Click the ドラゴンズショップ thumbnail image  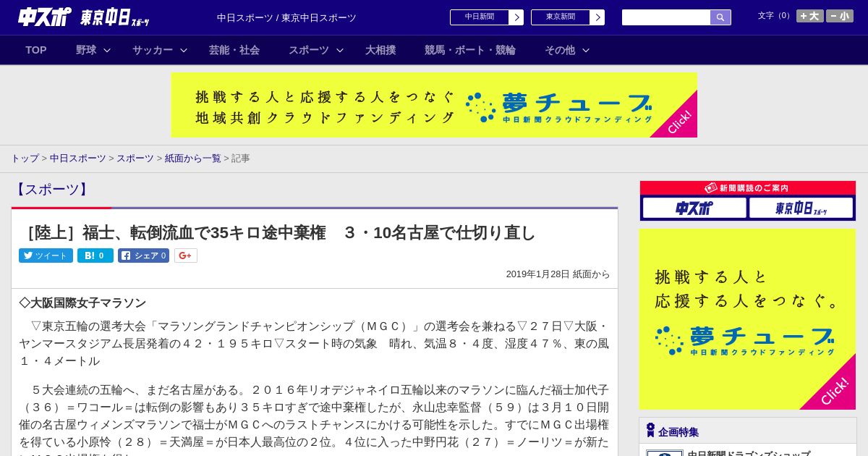(x=665, y=453)
